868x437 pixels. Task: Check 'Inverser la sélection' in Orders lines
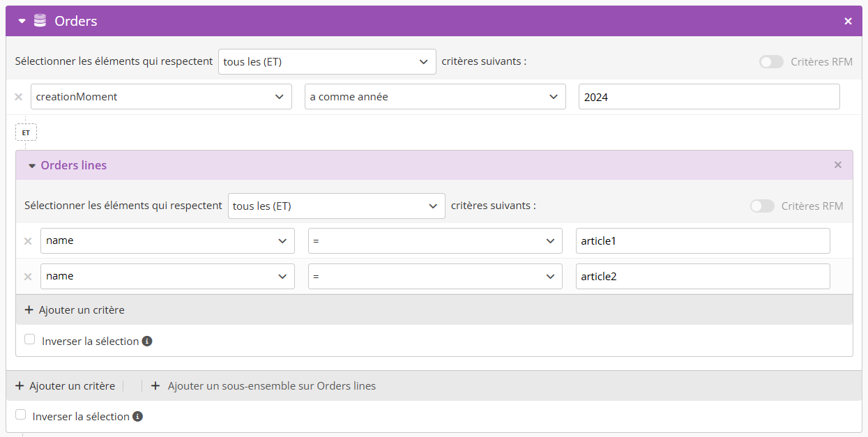tap(30, 339)
